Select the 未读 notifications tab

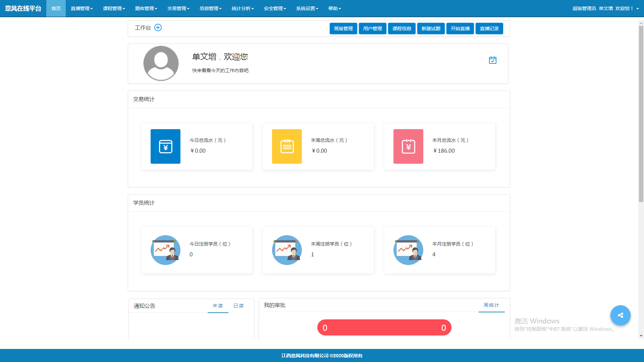(218, 306)
